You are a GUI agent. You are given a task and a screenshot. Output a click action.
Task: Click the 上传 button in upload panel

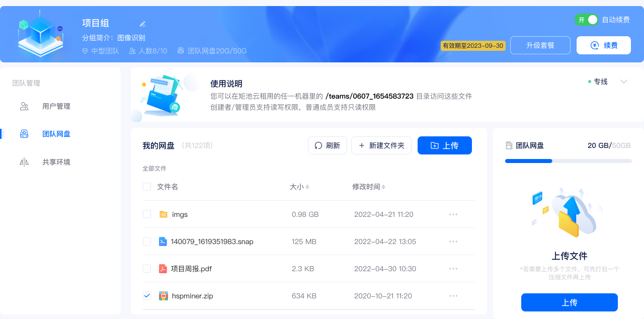[570, 302]
